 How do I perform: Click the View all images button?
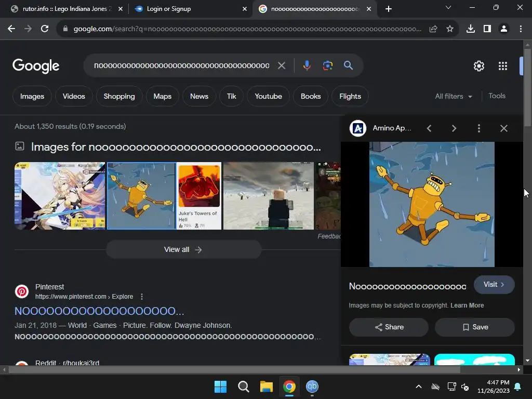183,250
